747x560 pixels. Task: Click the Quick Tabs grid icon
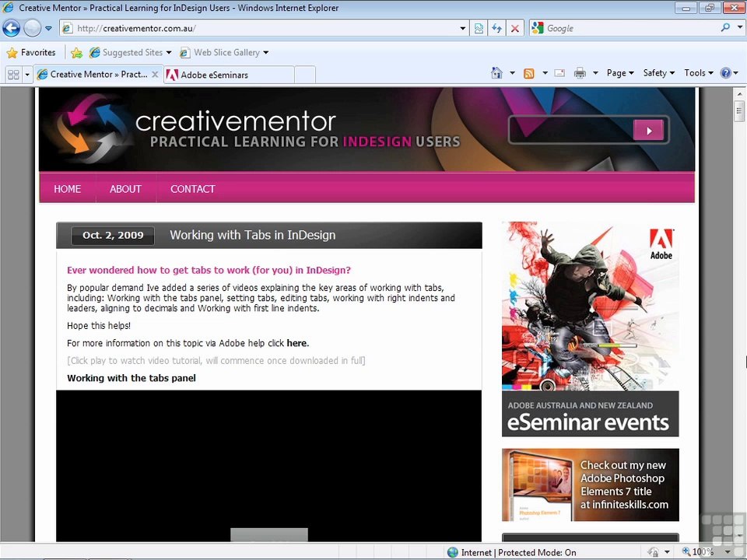click(x=13, y=75)
